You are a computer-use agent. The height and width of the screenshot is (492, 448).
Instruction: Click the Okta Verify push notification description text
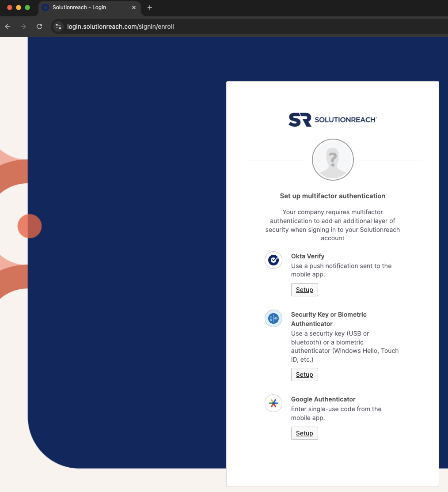click(x=341, y=270)
